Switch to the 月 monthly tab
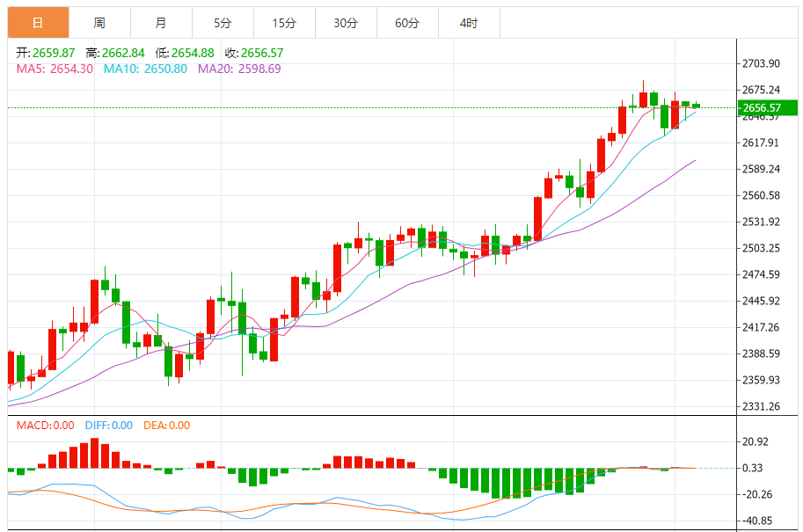803x532 pixels. pos(161,23)
